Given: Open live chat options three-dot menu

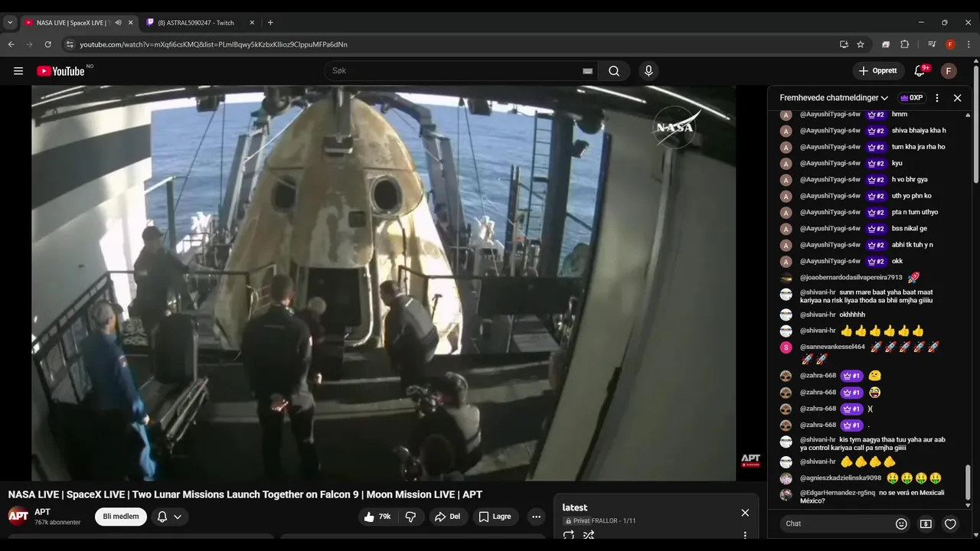Looking at the screenshot, I should (936, 98).
